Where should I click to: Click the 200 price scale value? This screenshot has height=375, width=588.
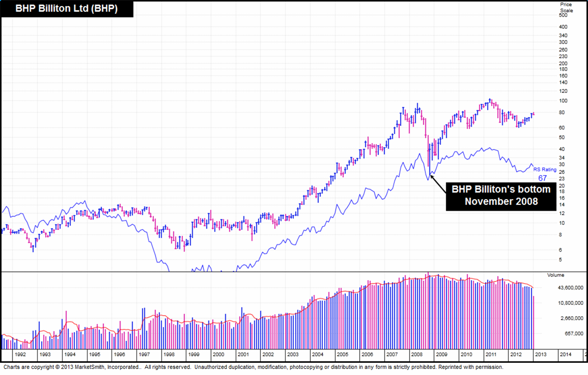point(563,64)
